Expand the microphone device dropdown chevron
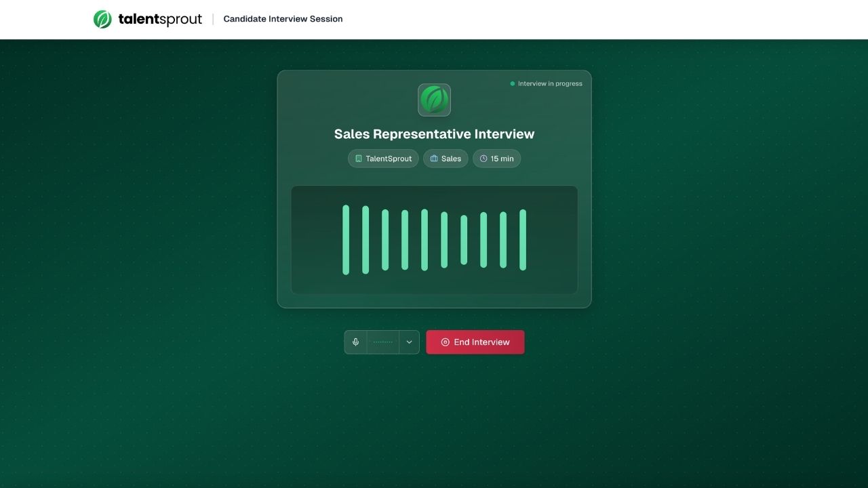This screenshot has width=868, height=488. click(x=409, y=342)
